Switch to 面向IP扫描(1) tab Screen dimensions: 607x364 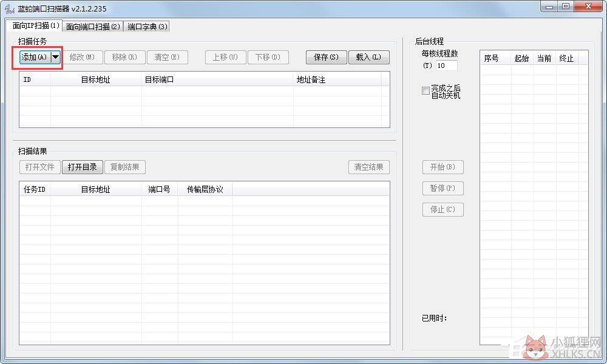click(35, 25)
